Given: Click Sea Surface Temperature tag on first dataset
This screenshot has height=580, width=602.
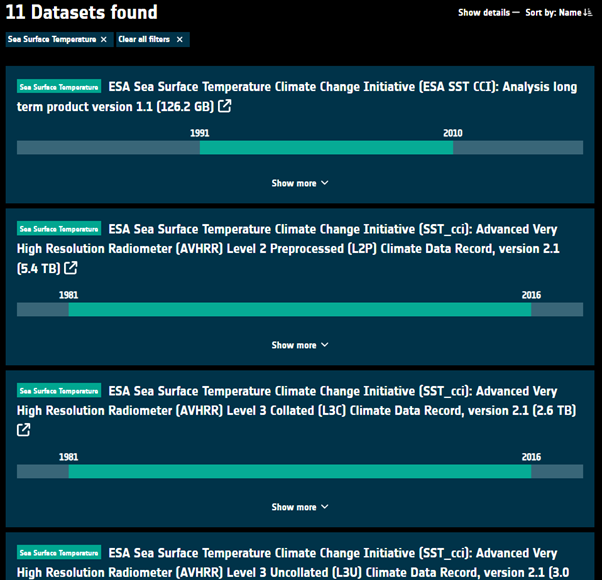Looking at the screenshot, I should [x=59, y=87].
